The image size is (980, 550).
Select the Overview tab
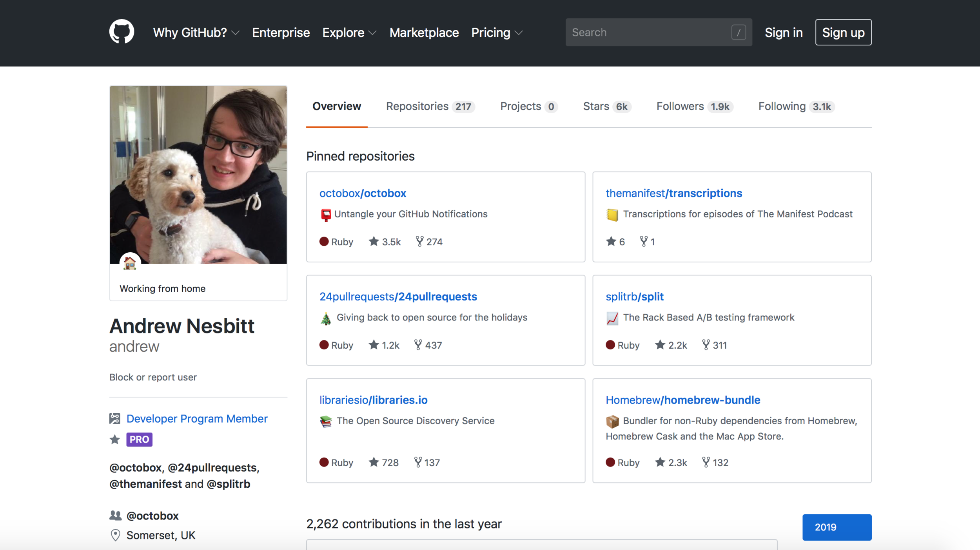(x=337, y=106)
